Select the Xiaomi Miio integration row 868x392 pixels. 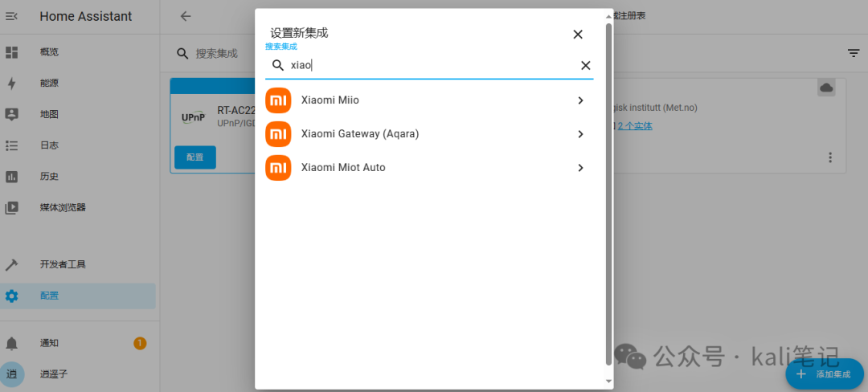tap(429, 100)
